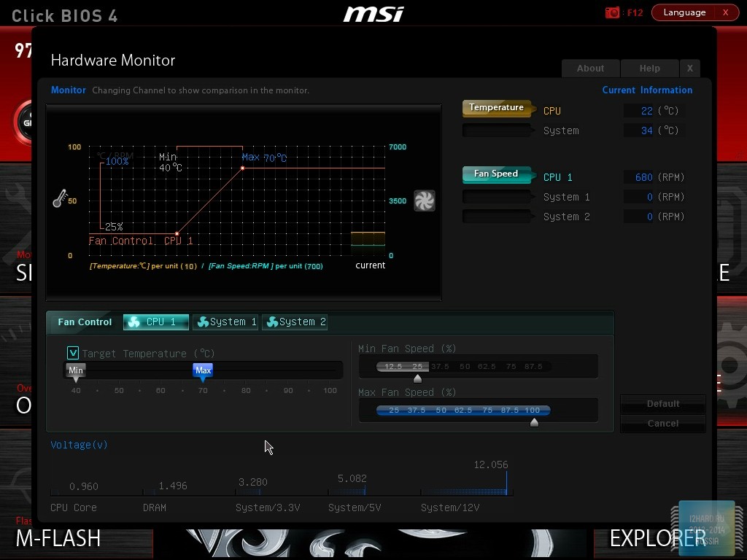Click the thermometer icon beside the graph
The height and width of the screenshot is (560, 747).
click(x=60, y=198)
